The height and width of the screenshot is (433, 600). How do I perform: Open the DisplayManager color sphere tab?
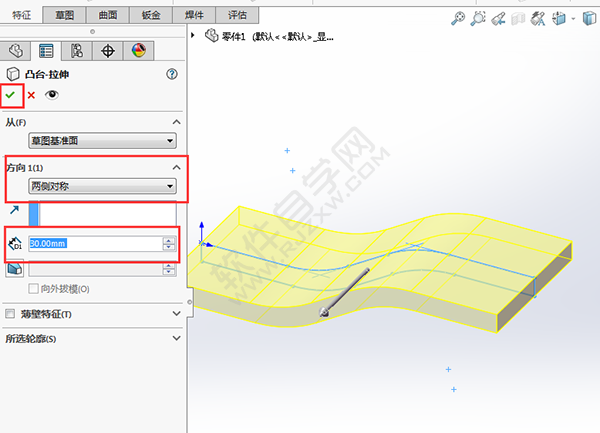click(139, 50)
